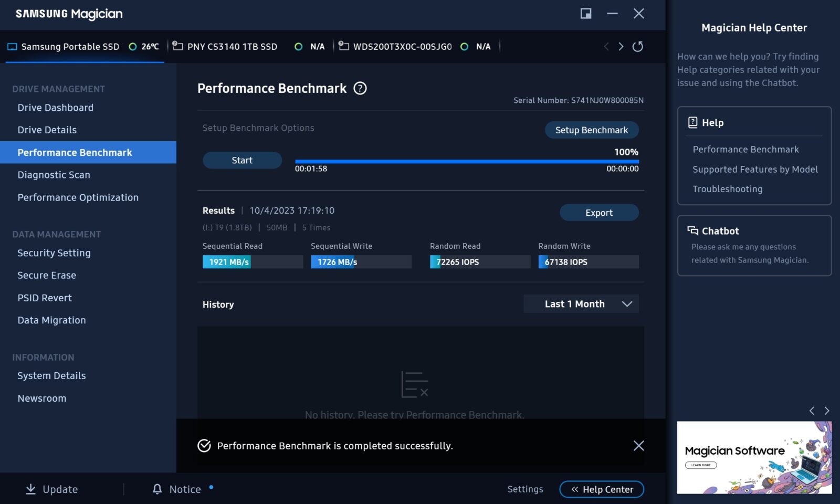The height and width of the screenshot is (504, 840).
Task: Click the Setup Benchmark button
Action: tap(591, 130)
